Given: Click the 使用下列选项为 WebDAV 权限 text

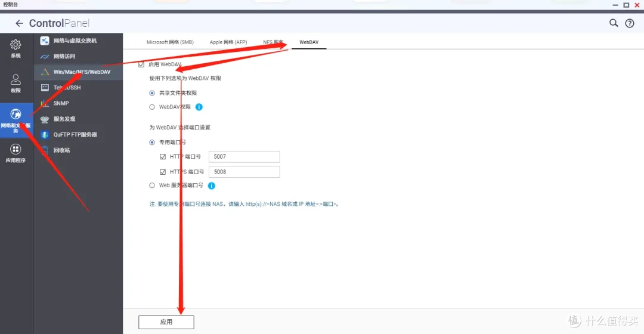Looking at the screenshot, I should point(185,78).
